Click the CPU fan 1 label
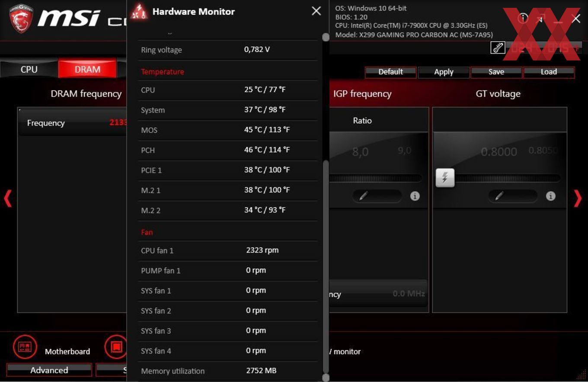 157,250
